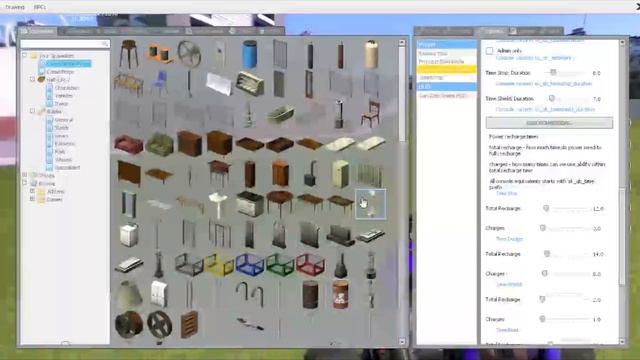
Task: Click prop grid scrollbar down arrow
Action: [x=402, y=341]
